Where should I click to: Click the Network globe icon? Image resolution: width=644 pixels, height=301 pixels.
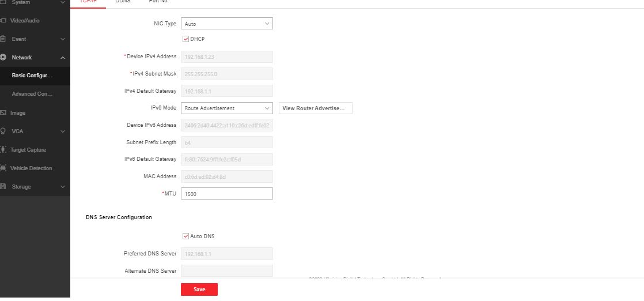pos(3,58)
